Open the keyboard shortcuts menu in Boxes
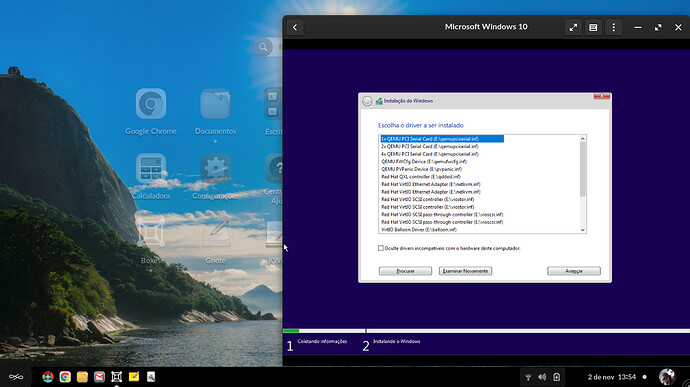This screenshot has width=690, height=387. [593, 27]
